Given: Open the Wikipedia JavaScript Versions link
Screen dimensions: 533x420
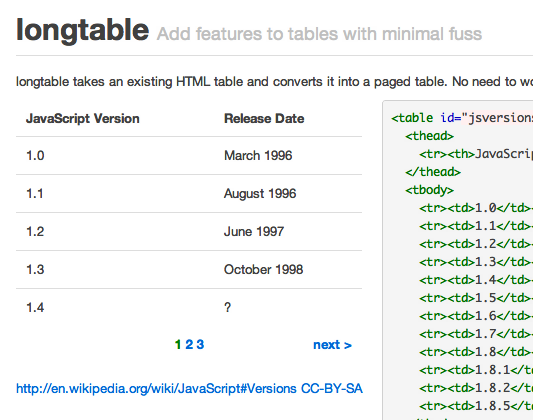Looking at the screenshot, I should tap(156, 388).
